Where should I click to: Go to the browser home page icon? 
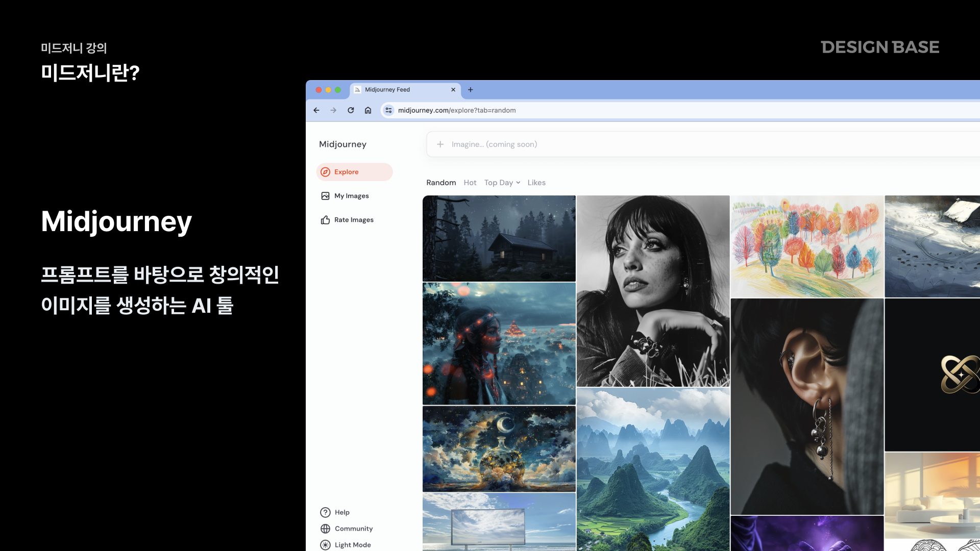368,110
